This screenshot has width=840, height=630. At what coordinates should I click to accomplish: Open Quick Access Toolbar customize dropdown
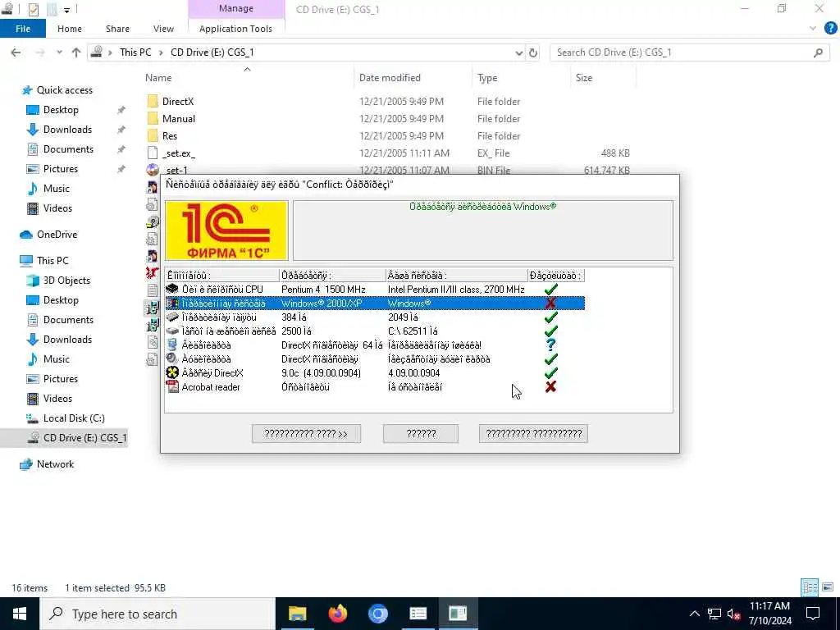click(x=67, y=9)
